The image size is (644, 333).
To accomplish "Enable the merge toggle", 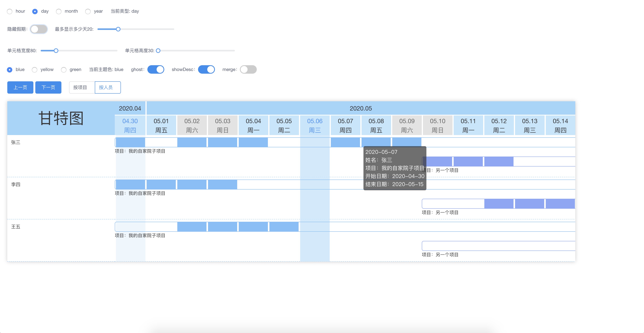I will (248, 69).
